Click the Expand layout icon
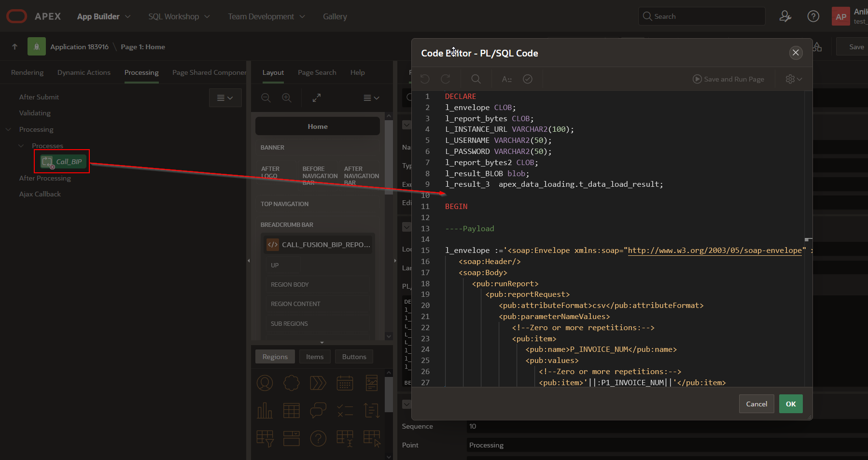This screenshot has width=868, height=460. tap(317, 98)
